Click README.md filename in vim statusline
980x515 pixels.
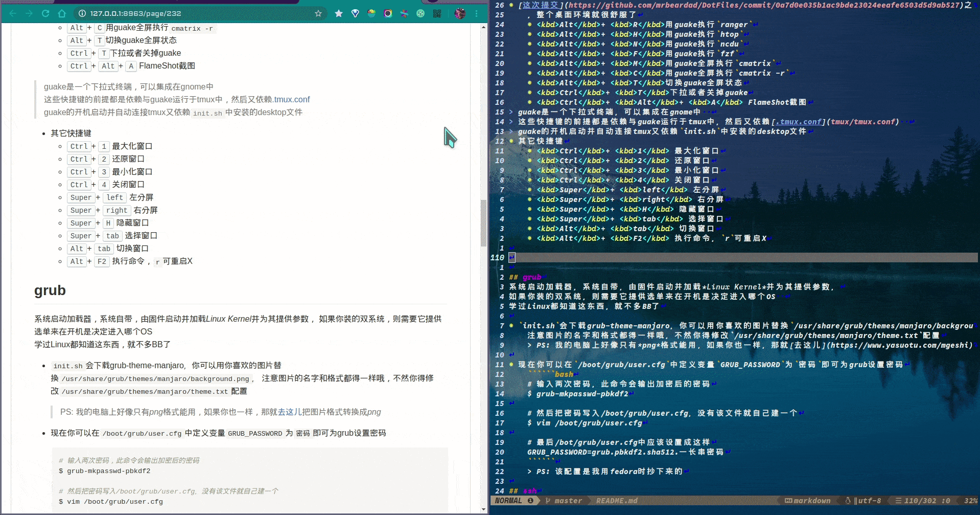617,501
